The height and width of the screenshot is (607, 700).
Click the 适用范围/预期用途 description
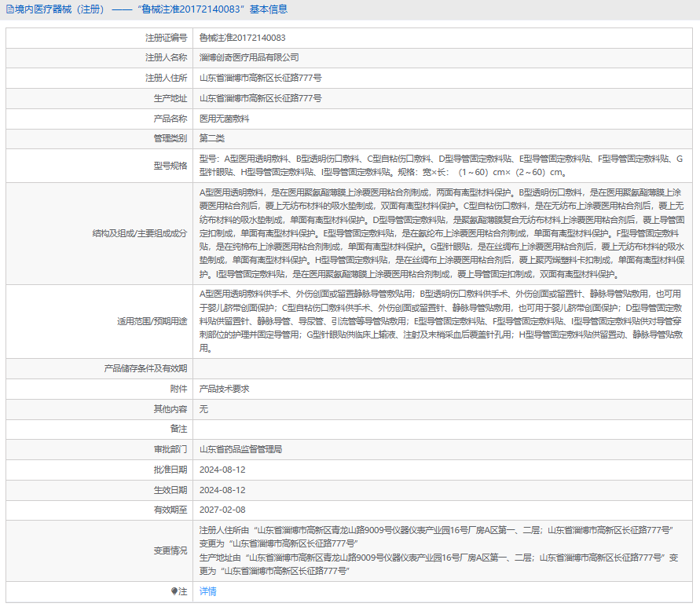coord(441,321)
